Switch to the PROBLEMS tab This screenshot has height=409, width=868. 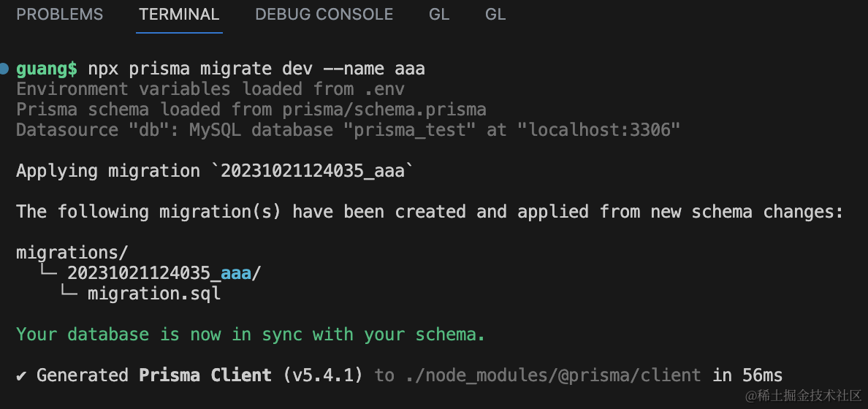point(60,15)
